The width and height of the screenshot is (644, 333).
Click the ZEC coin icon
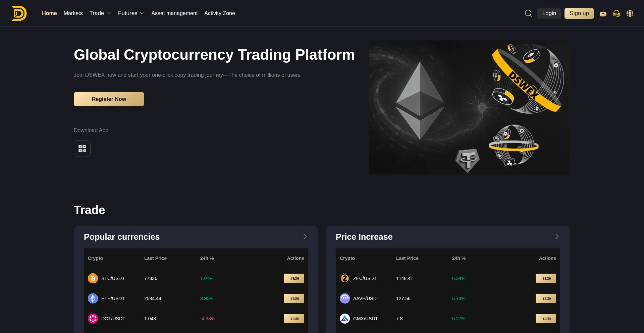(x=345, y=278)
